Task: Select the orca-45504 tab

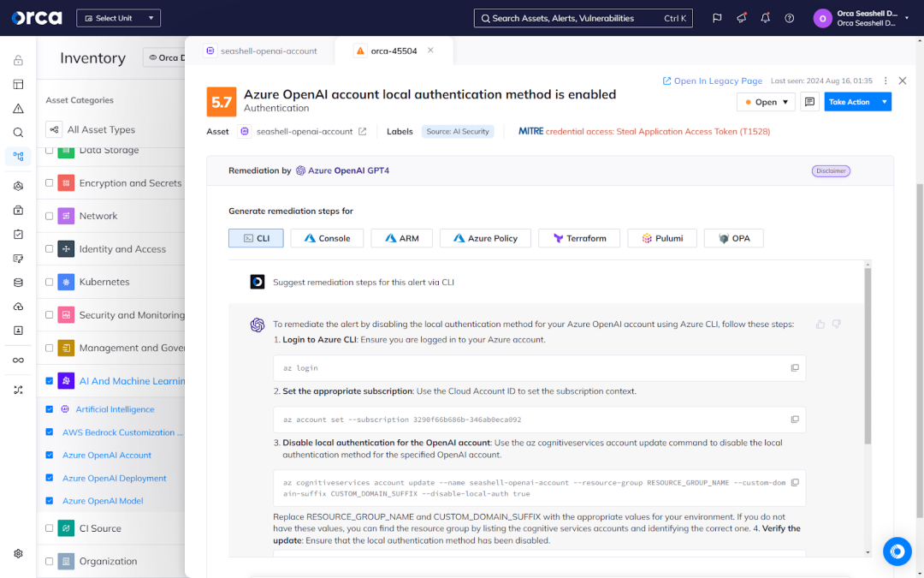Action: point(393,51)
